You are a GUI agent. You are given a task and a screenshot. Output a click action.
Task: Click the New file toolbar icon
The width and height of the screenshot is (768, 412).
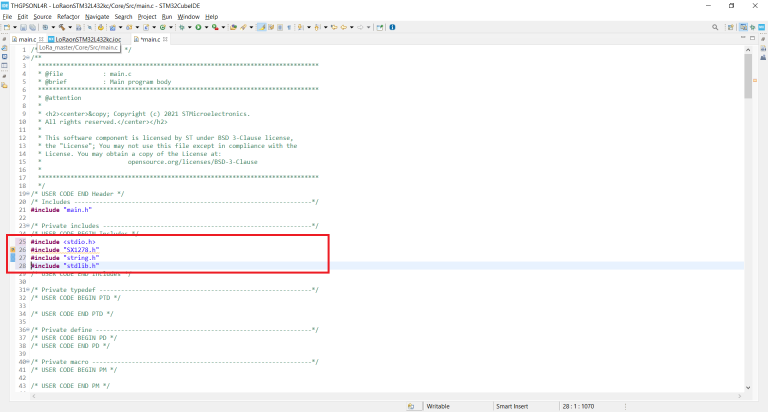click(8, 27)
